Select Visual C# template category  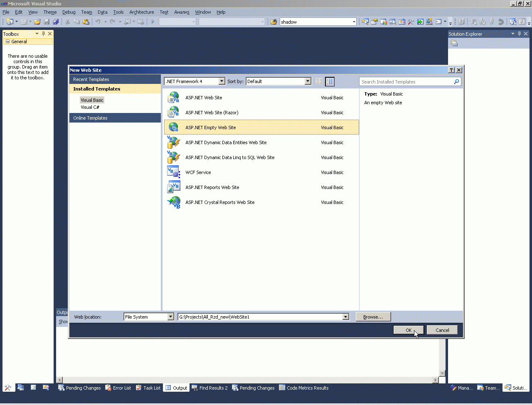[x=90, y=107]
